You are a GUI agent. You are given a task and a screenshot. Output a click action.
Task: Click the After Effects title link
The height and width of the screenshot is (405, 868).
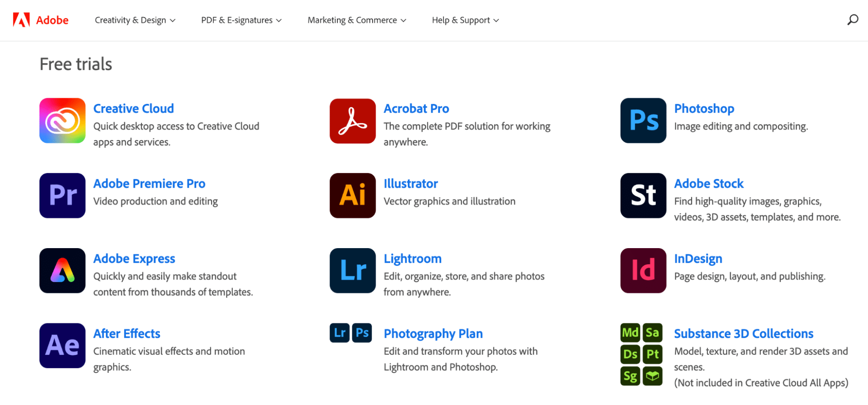point(127,333)
